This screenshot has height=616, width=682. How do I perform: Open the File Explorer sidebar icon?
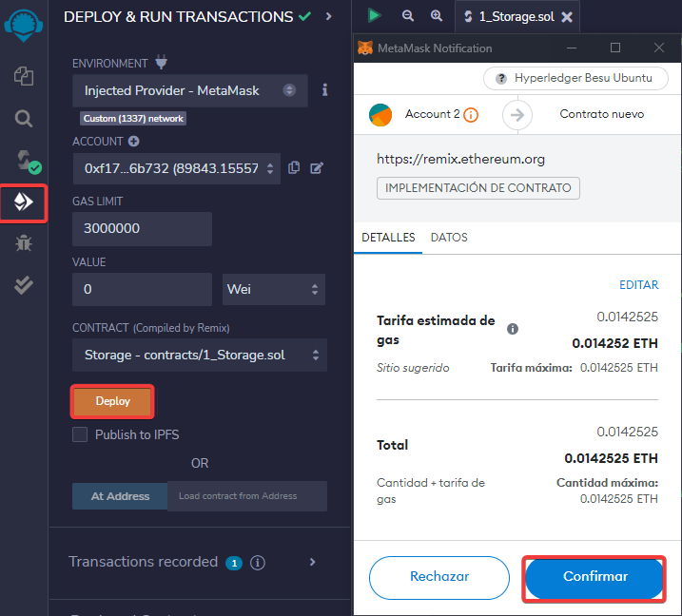point(24,76)
